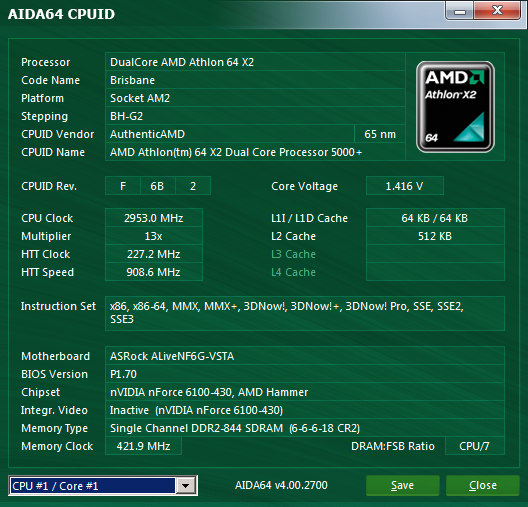Screen dimensions: 528x507
Task: Click the 'AIDA64 v4.00.2700' version label
Action: click(281, 485)
